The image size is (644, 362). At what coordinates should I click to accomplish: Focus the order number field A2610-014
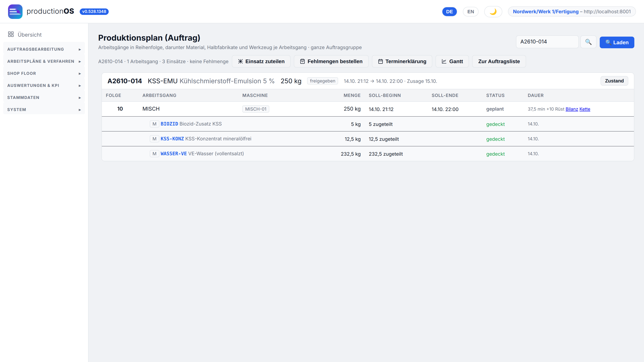click(x=547, y=42)
